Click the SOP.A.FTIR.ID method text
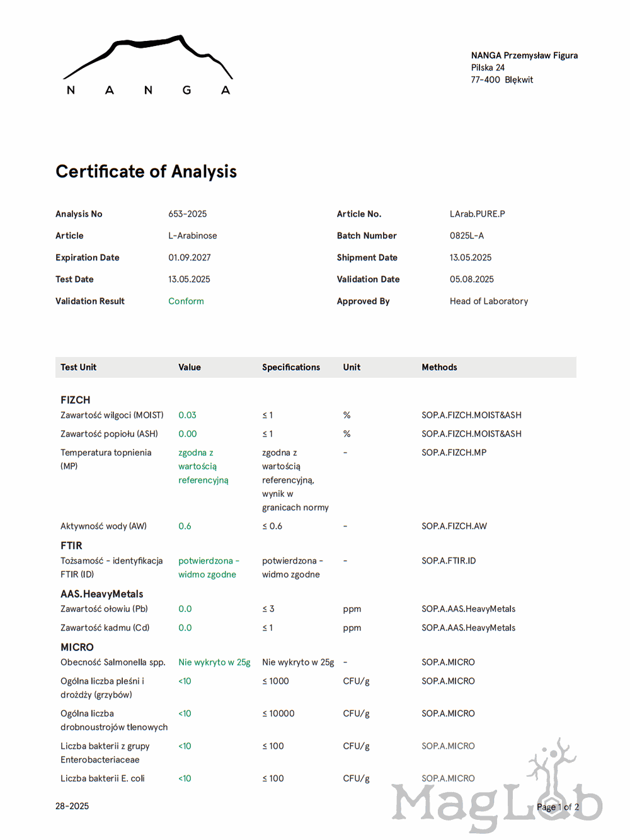This screenshot has width=630, height=840. (449, 560)
